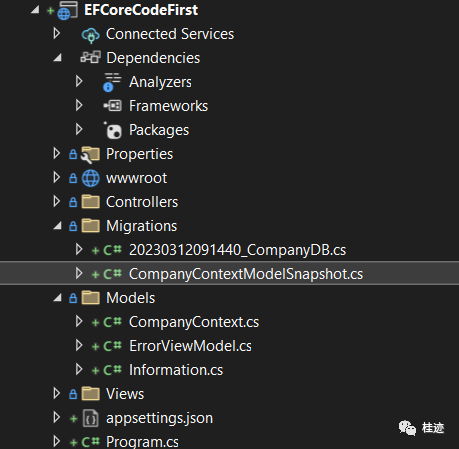This screenshot has width=459, height=449.
Task: Select the Analyzers label
Action: [160, 82]
